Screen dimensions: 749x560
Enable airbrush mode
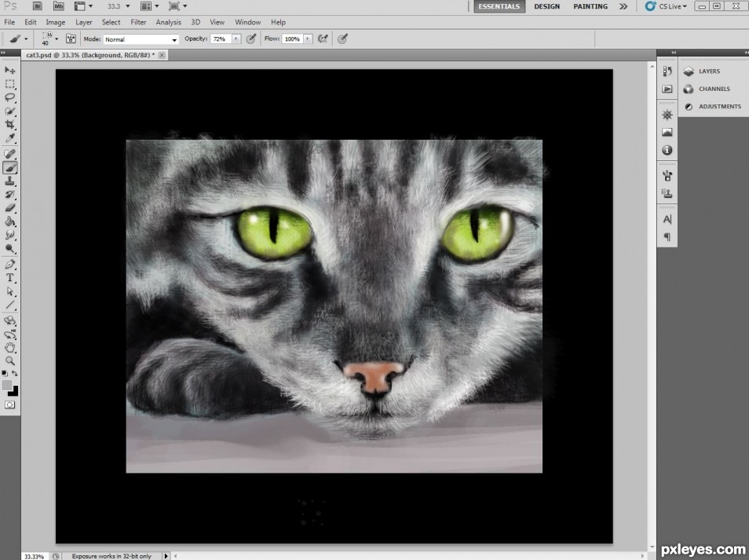point(323,38)
